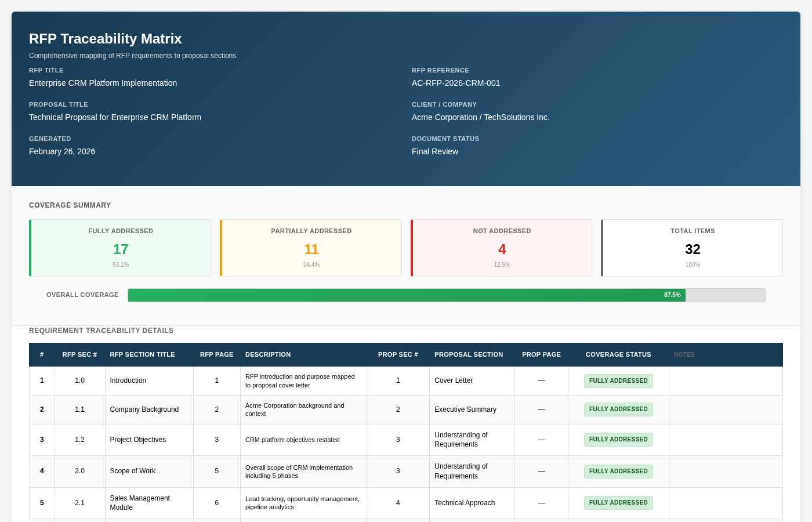Select the Total Items summary card
The width and height of the screenshot is (812, 522).
pyautogui.click(x=692, y=248)
